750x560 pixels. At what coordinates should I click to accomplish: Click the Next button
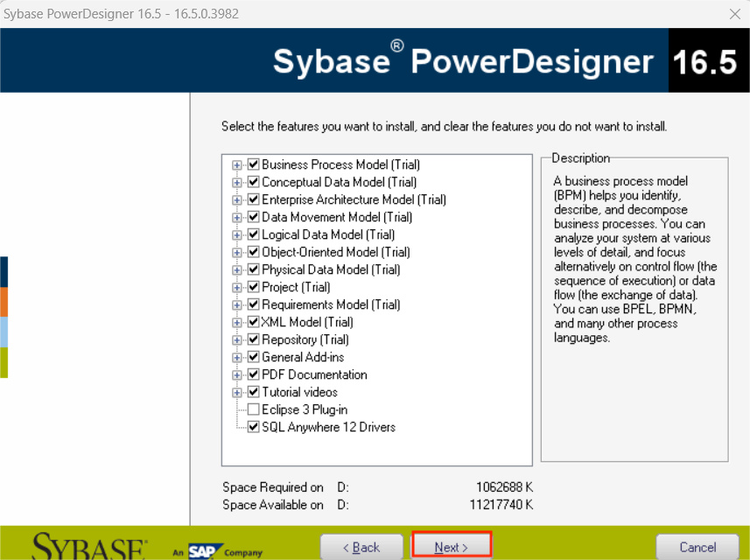(451, 545)
